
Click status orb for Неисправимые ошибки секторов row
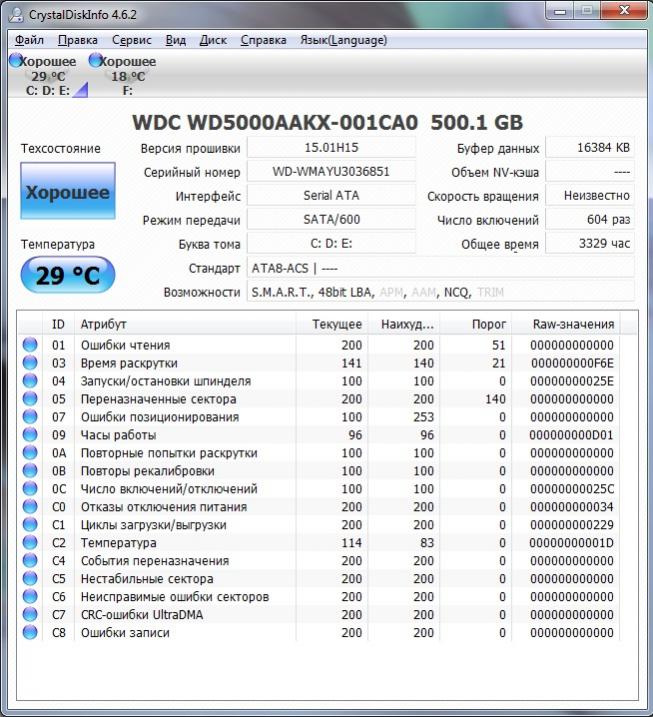click(x=30, y=596)
